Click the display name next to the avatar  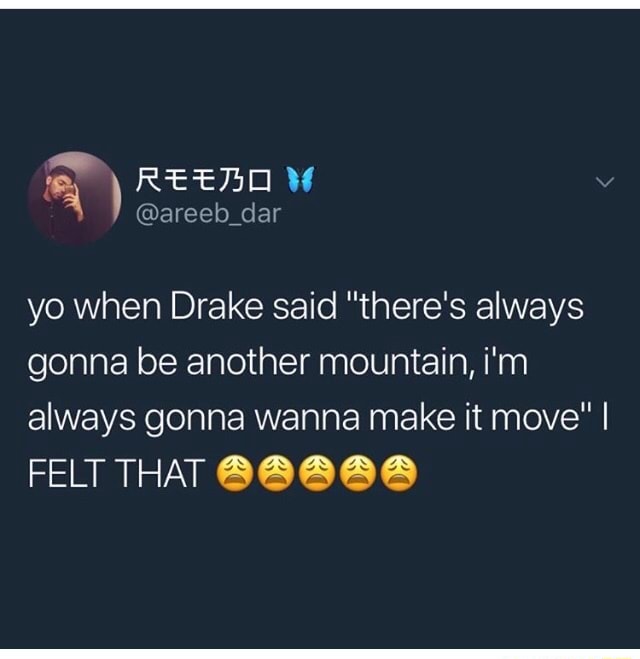point(203,180)
